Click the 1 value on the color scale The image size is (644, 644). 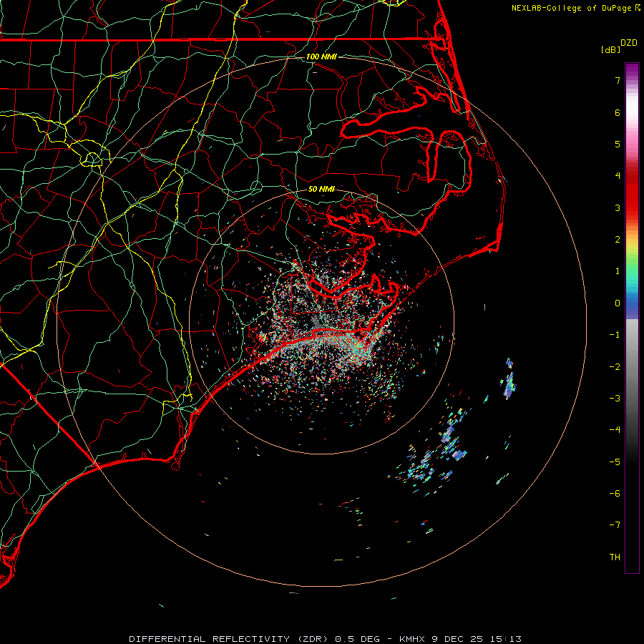coord(618,271)
